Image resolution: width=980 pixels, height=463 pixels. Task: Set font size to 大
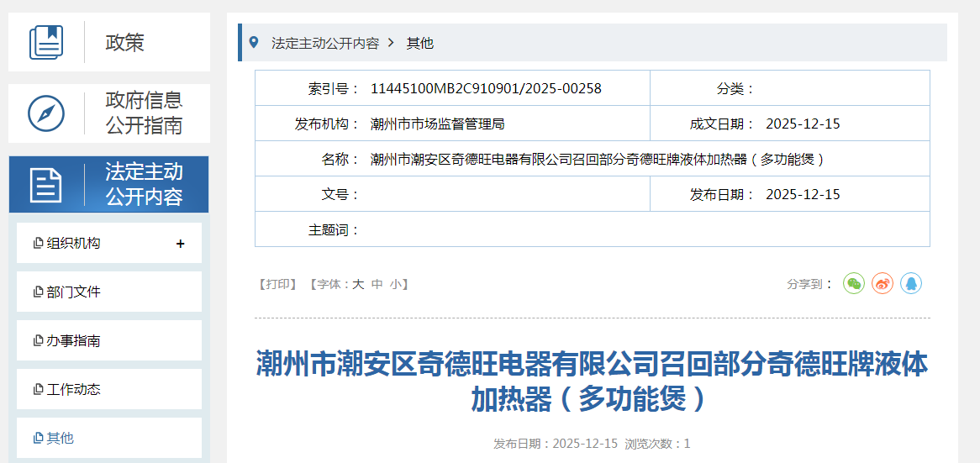[x=358, y=284]
